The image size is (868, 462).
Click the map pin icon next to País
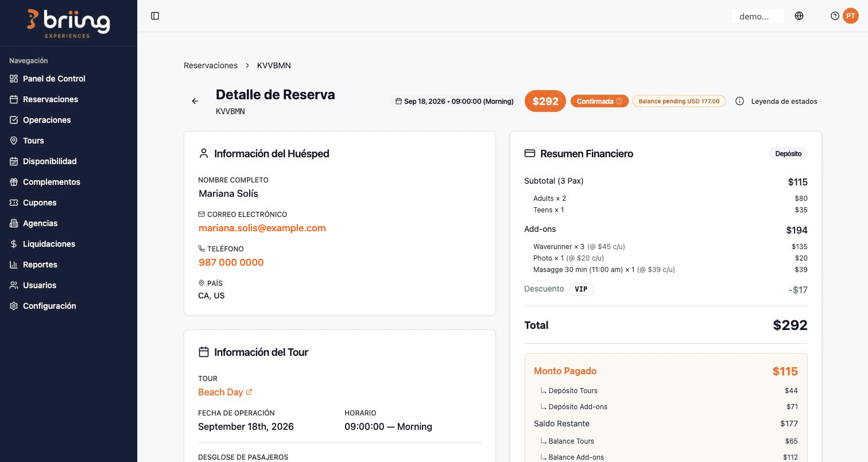pyautogui.click(x=201, y=283)
